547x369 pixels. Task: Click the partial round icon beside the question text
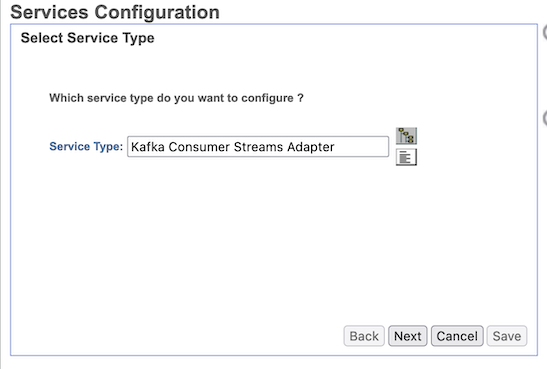[545, 118]
